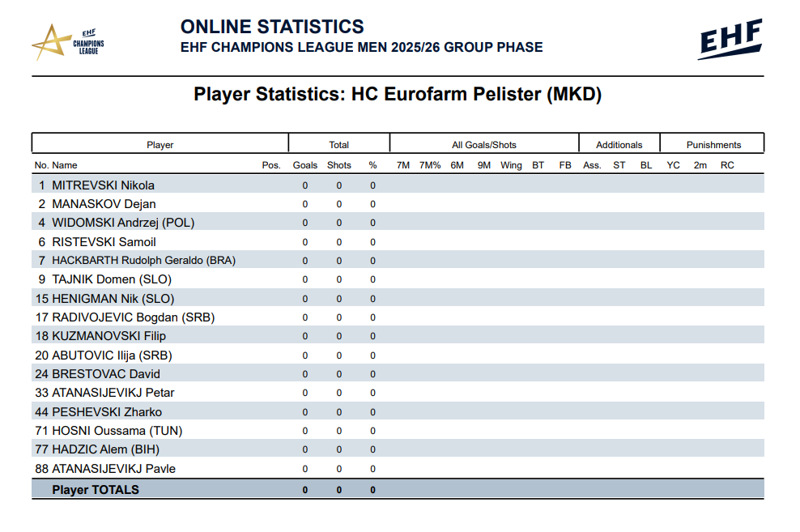Screen dimensions: 800x532
Task: Click the Goals column label
Action: coord(305,165)
